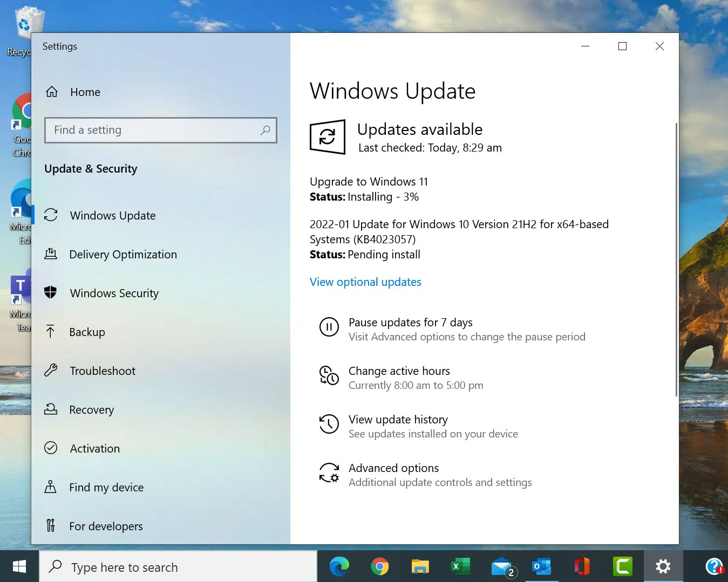Open Excel from the taskbar
This screenshot has height=582, width=728.
coord(461,566)
